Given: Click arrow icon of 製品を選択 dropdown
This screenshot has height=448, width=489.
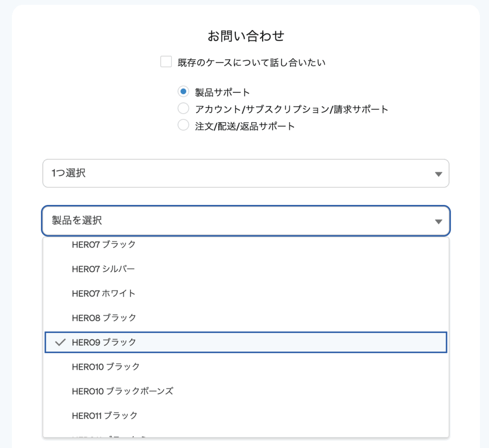Looking at the screenshot, I should pyautogui.click(x=438, y=222).
